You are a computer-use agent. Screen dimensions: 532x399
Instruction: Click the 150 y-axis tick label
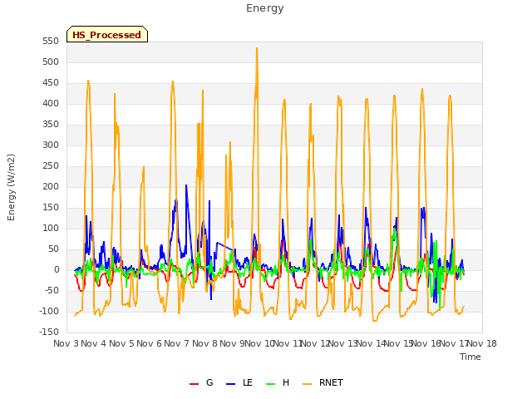click(x=51, y=208)
